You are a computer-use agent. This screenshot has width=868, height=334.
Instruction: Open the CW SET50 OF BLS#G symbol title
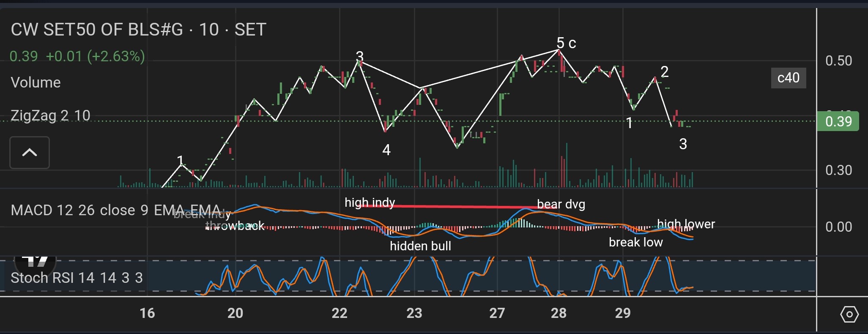[x=139, y=30]
